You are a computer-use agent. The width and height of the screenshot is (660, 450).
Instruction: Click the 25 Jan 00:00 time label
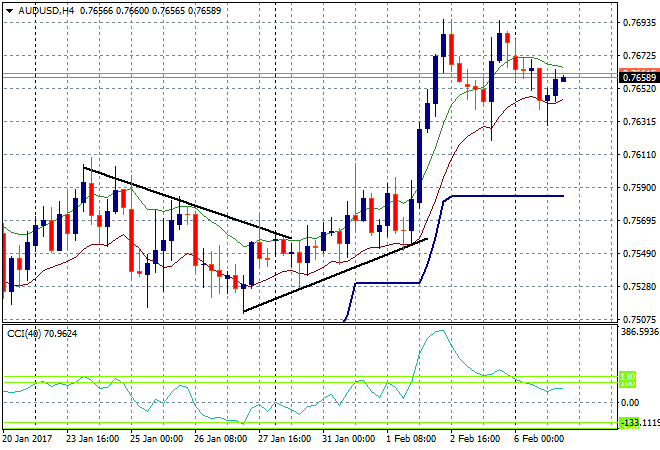(x=157, y=439)
